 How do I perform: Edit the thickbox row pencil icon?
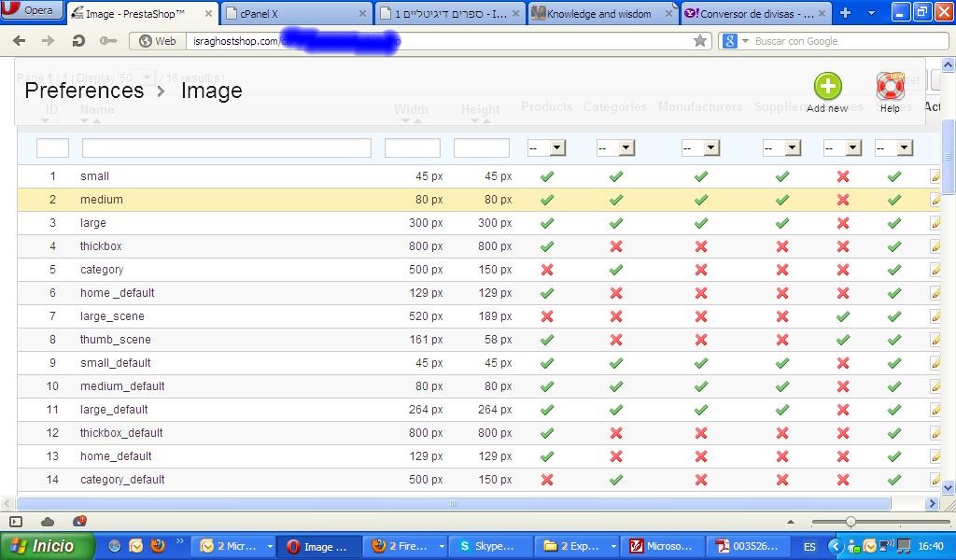click(x=935, y=246)
